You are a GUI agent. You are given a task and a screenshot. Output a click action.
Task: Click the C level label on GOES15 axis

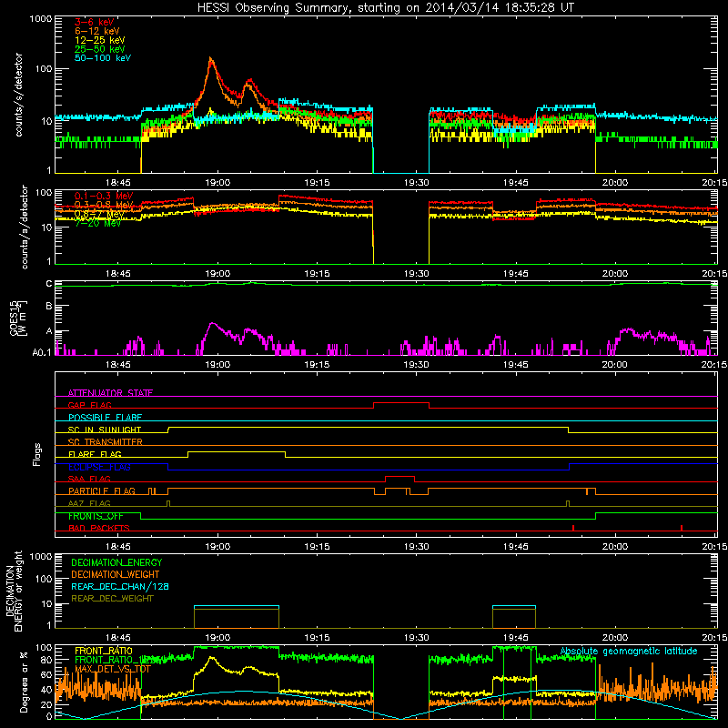coord(49,284)
